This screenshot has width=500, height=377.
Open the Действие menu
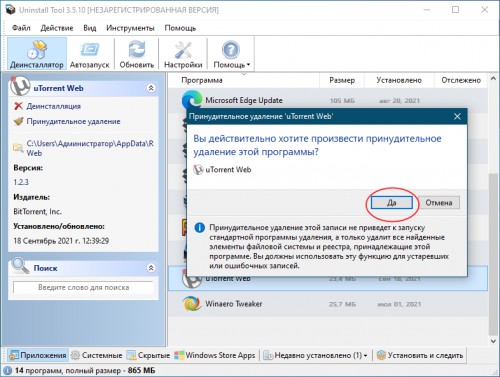(x=57, y=28)
